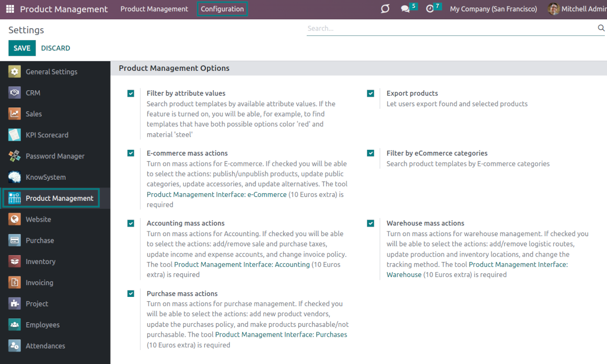Open the activities clock icon
Screen dimensions: 607x364
(430, 9)
